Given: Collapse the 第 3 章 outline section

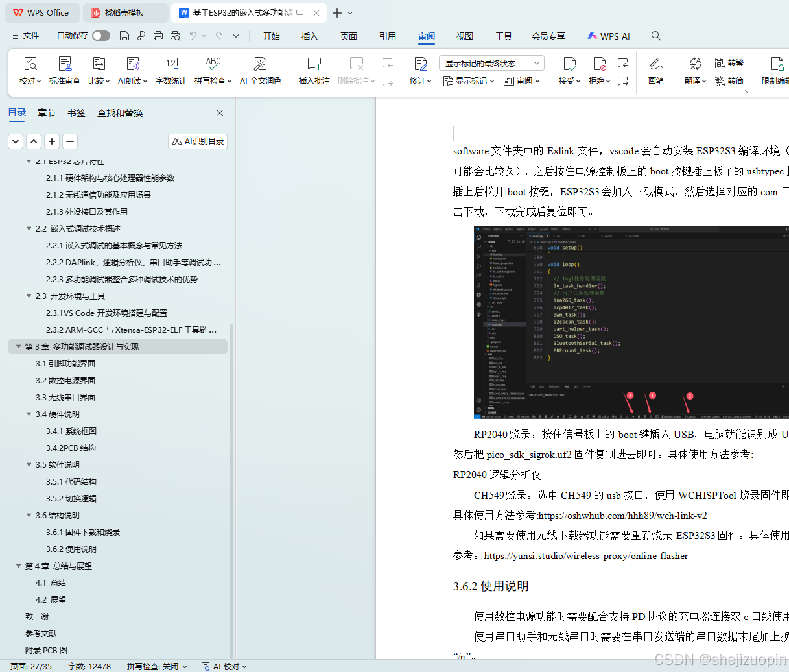Looking at the screenshot, I should click(18, 346).
